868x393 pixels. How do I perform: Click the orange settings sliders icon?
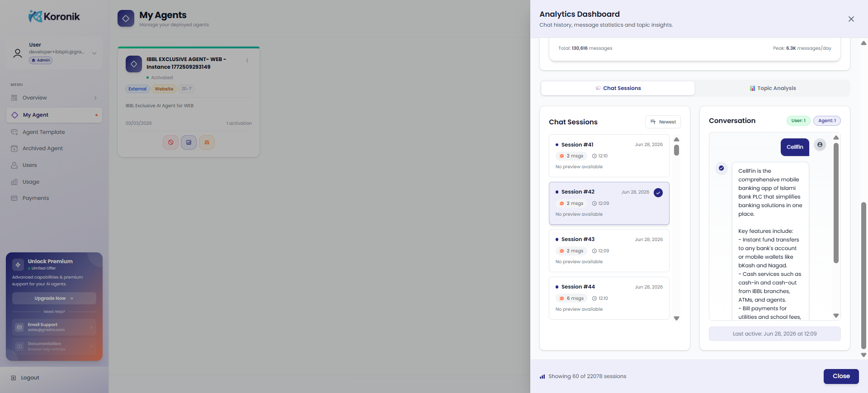207,142
